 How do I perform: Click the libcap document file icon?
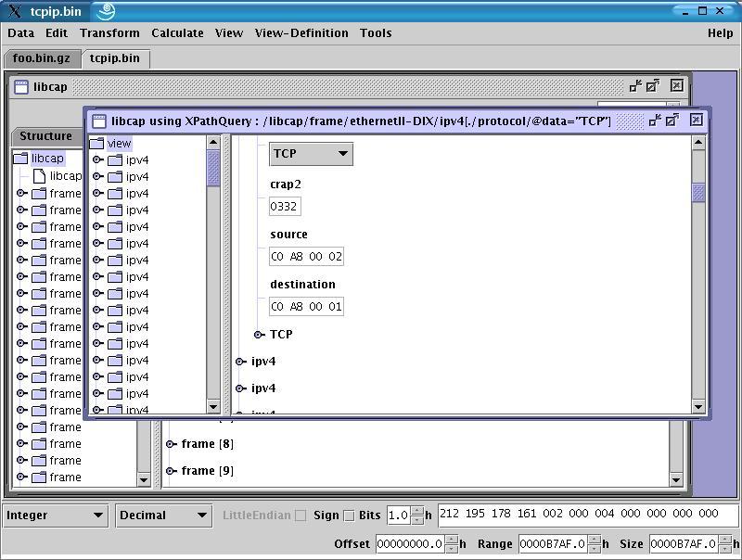39,175
